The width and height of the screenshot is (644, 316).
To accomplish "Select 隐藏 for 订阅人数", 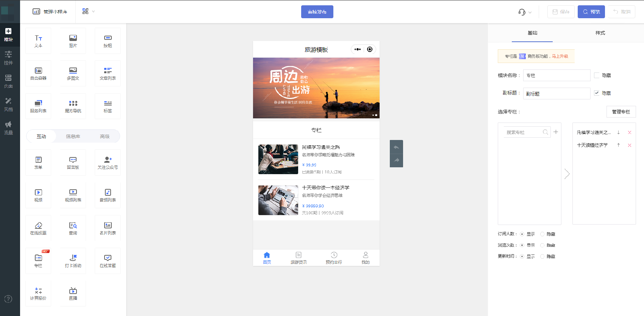I will (x=542, y=234).
